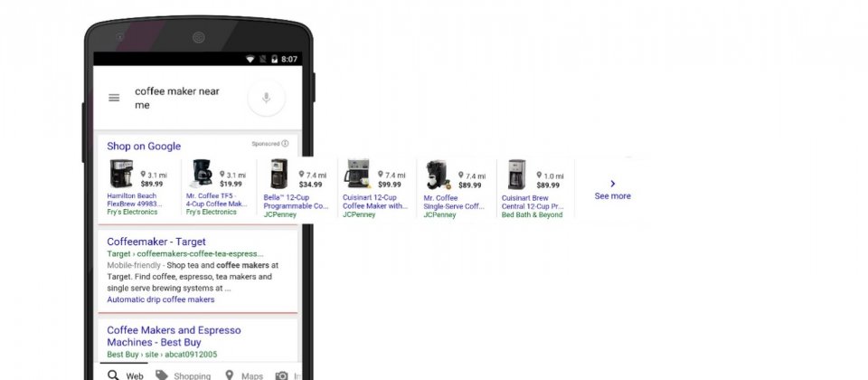Select the Web tab magnifier icon

pos(113,375)
